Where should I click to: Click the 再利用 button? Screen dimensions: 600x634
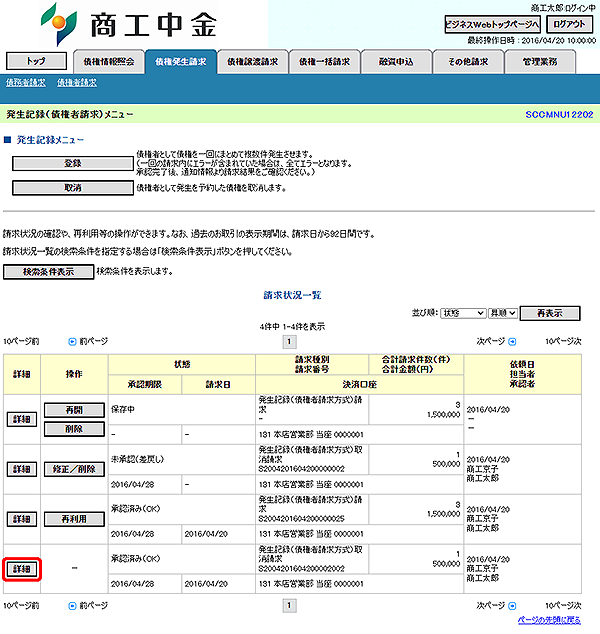click(x=74, y=519)
